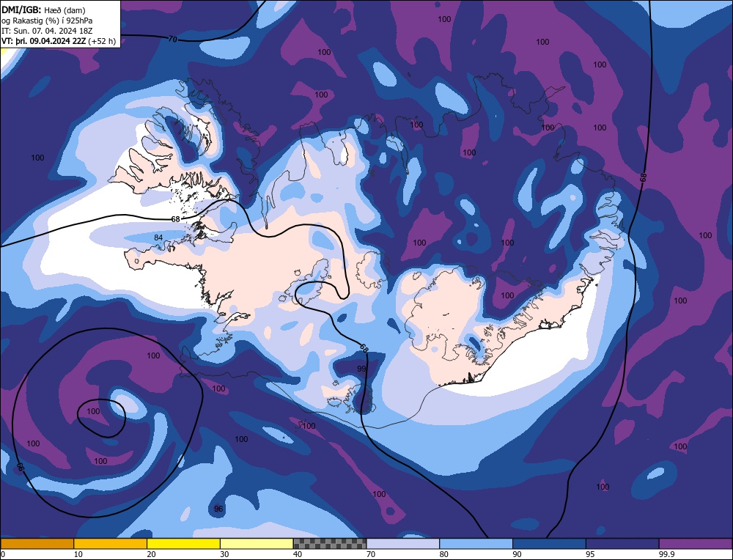Click the "DMI/IGB: Hæð (dam)" title line
Screen dimensions: 733x560
coord(43,10)
